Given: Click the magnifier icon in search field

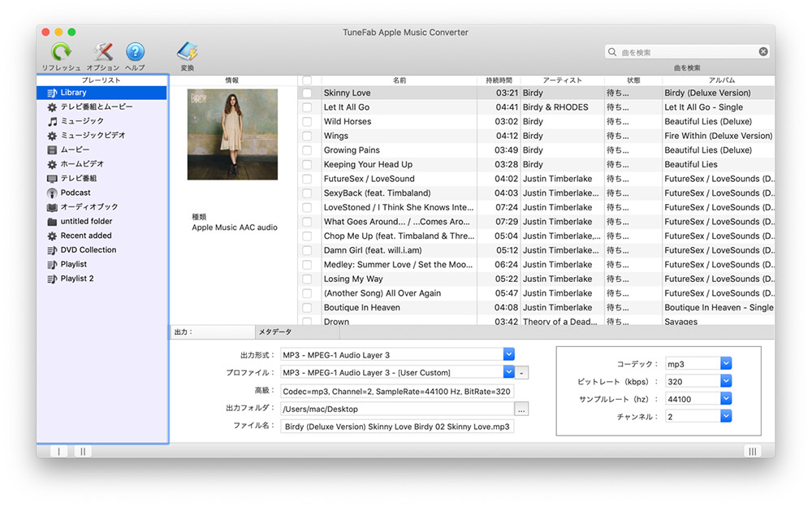Looking at the screenshot, I should click(x=612, y=52).
